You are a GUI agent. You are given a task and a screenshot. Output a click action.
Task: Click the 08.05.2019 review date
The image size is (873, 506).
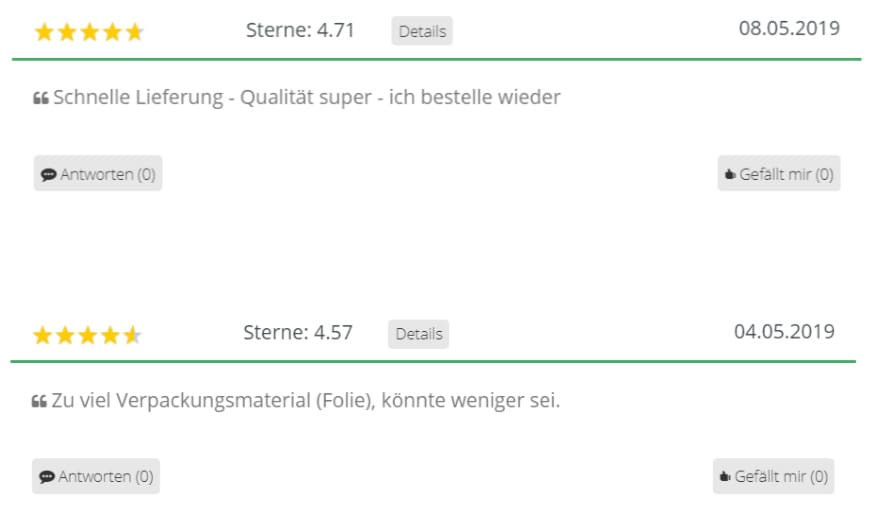click(x=789, y=27)
